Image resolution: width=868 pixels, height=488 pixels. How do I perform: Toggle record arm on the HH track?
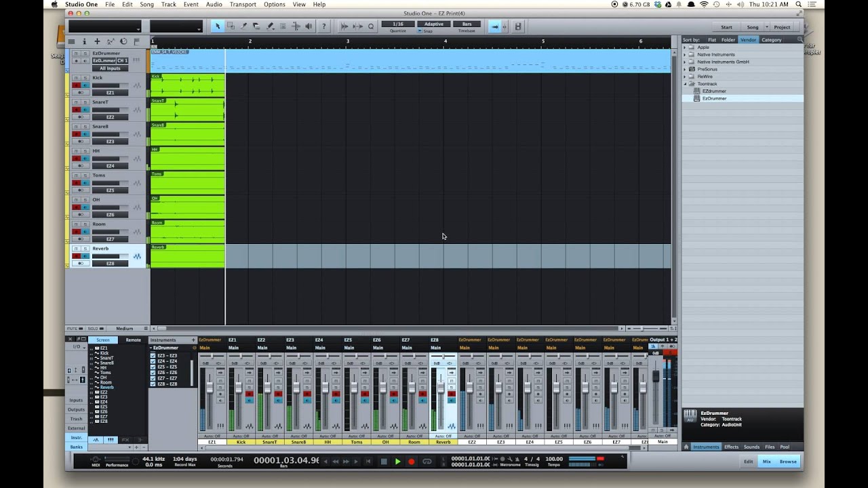[x=77, y=158]
